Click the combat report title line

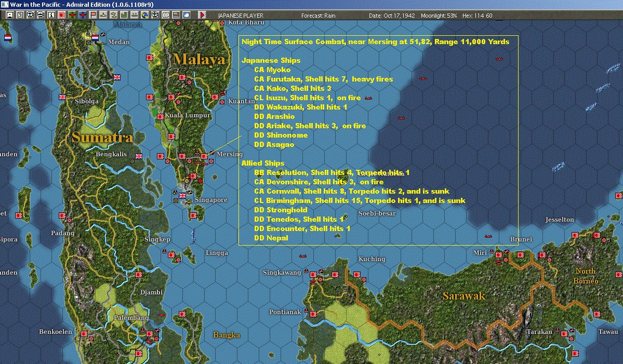tap(376, 42)
